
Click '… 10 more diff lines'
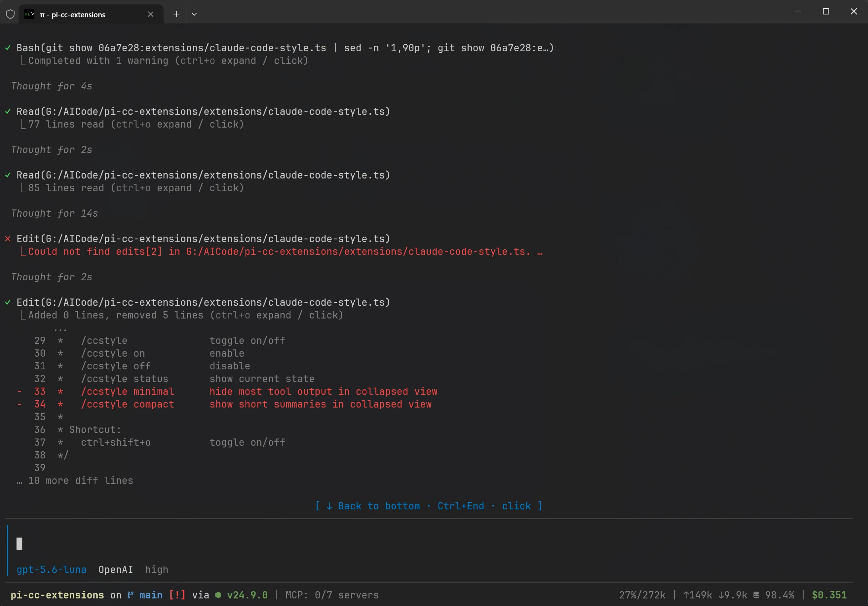click(75, 481)
